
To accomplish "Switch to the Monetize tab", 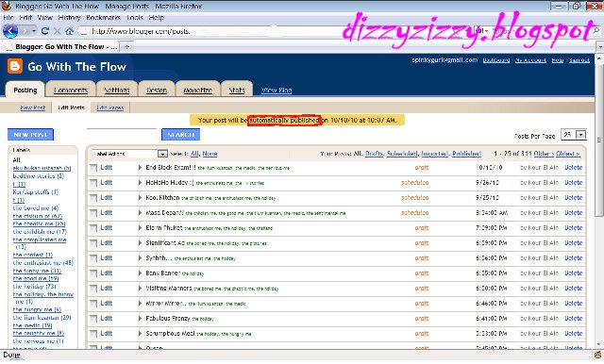I will (x=197, y=90).
